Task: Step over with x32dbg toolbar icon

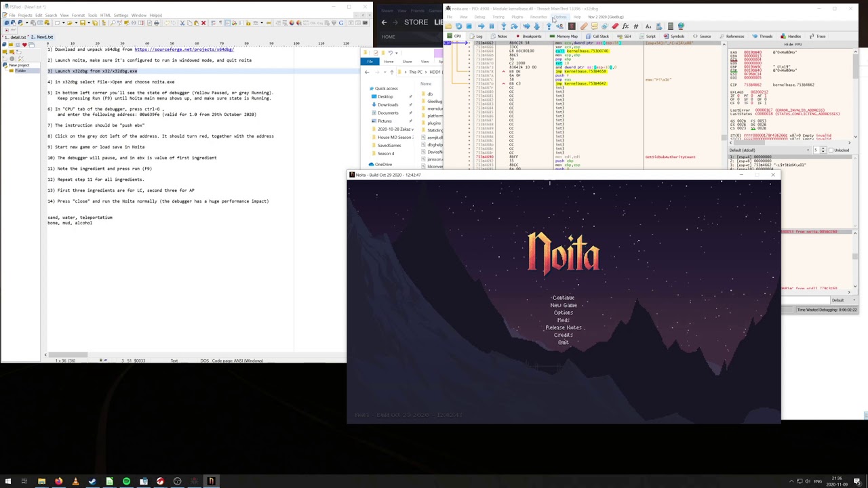Action: 514,26
